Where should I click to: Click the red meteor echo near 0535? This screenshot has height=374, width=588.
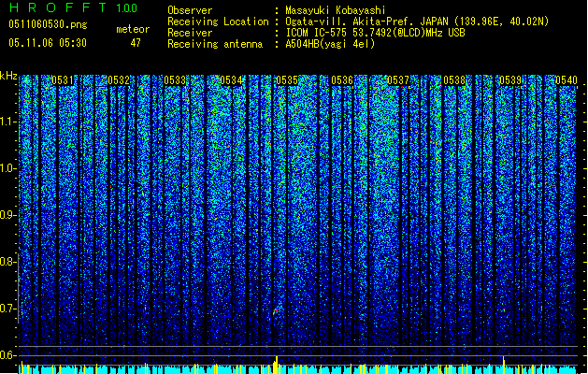[x=276, y=311]
